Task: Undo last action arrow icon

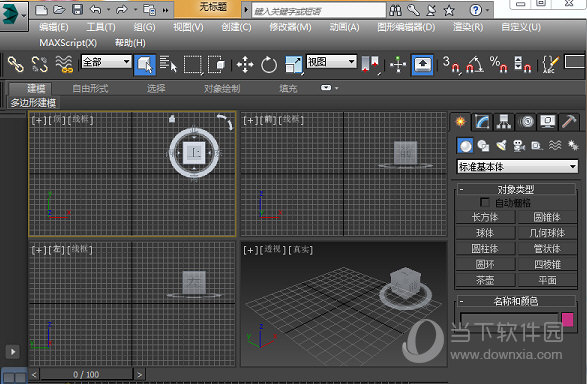Action: coord(96,10)
